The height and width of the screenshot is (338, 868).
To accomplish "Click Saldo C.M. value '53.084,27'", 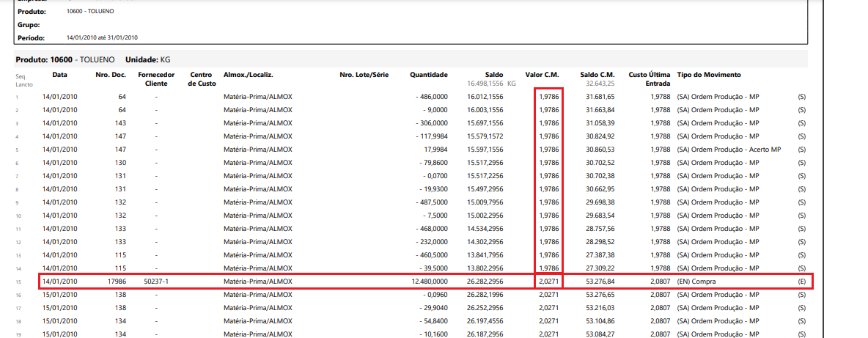I will pyautogui.click(x=600, y=334).
